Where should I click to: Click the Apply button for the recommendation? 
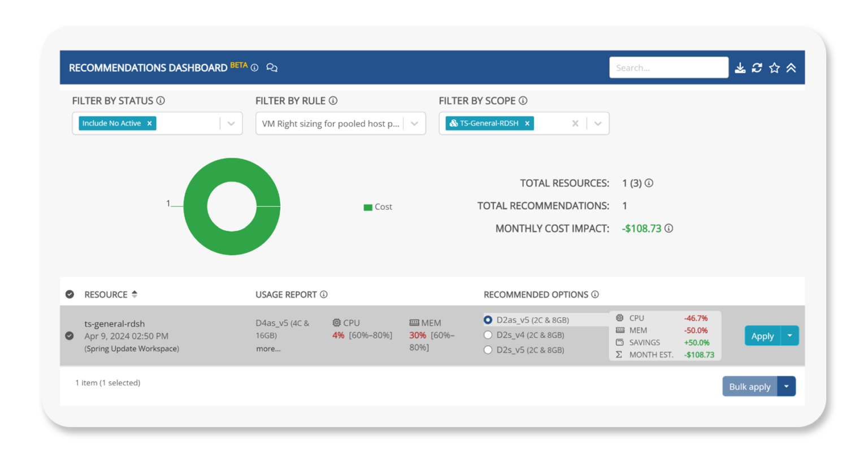(x=762, y=335)
